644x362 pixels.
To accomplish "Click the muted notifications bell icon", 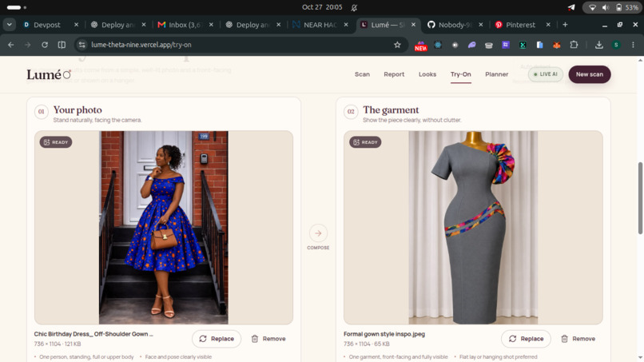I will (x=354, y=7).
